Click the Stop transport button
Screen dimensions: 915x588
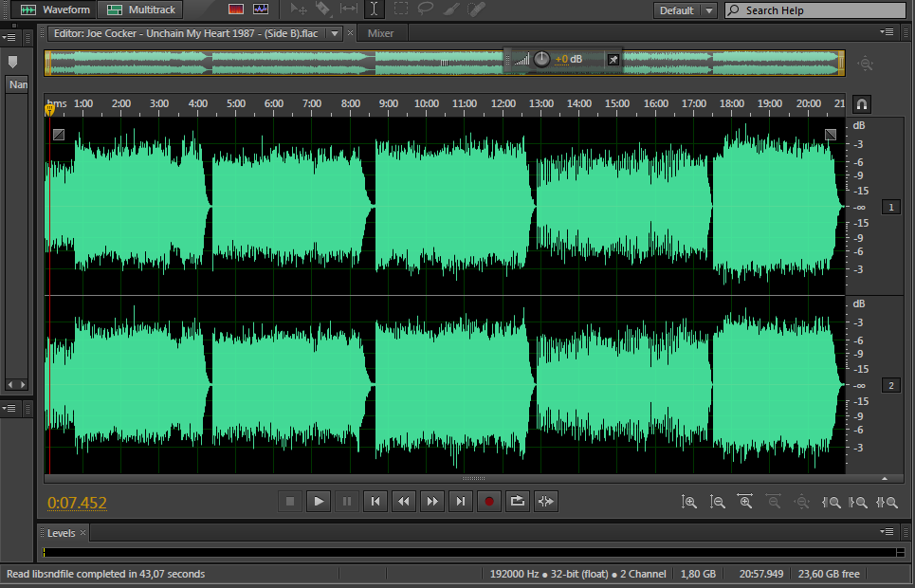point(290,501)
